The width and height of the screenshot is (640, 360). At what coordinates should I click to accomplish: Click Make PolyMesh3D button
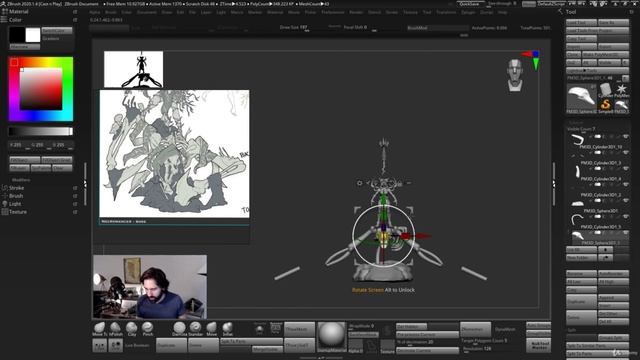click(x=606, y=55)
